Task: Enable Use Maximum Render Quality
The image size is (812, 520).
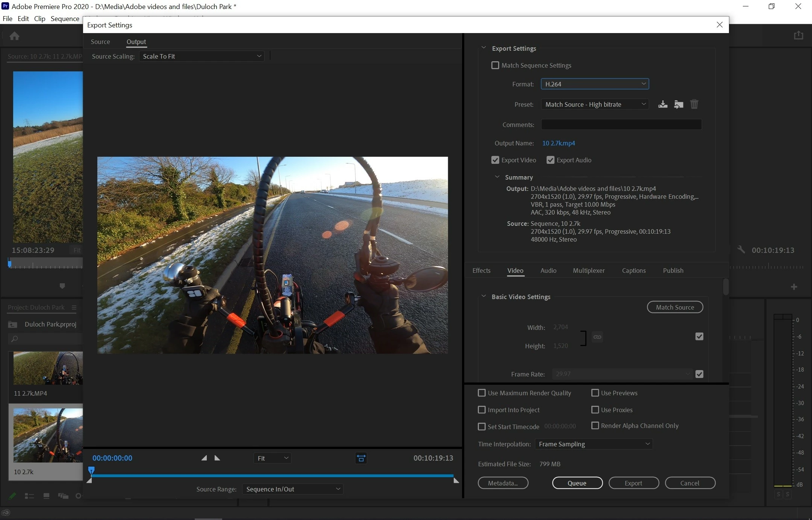Action: click(482, 393)
